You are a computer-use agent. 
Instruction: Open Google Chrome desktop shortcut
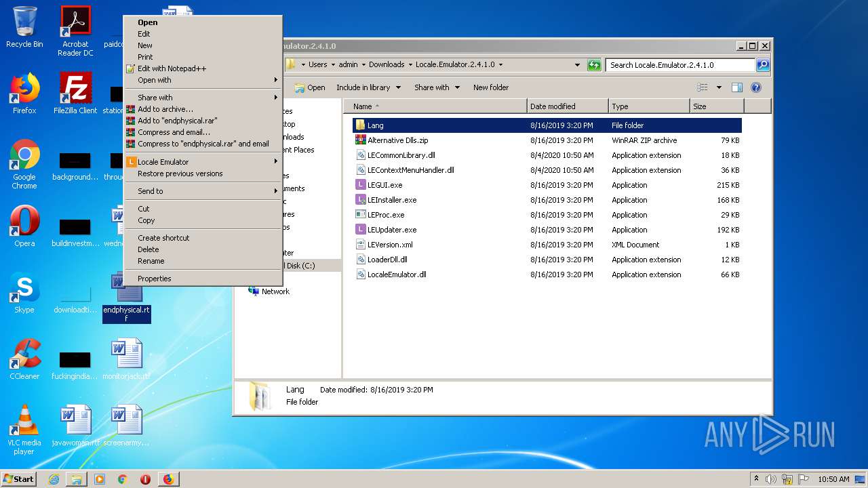click(24, 164)
